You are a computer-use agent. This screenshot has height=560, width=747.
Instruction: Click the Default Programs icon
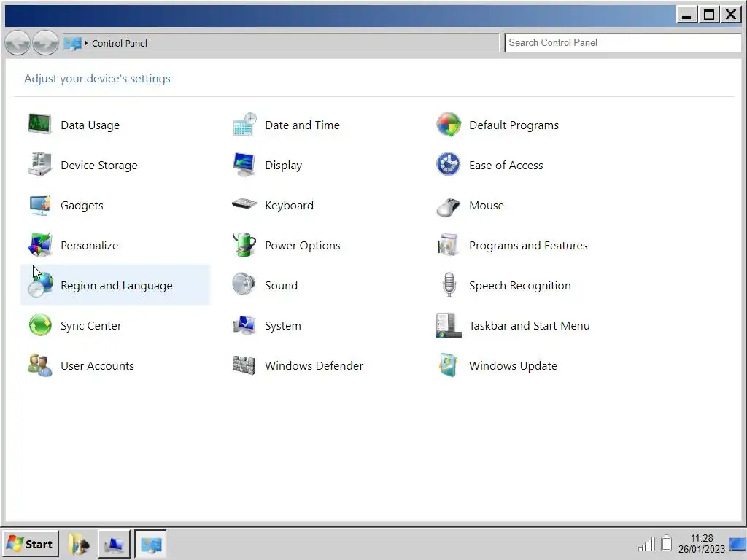point(449,125)
